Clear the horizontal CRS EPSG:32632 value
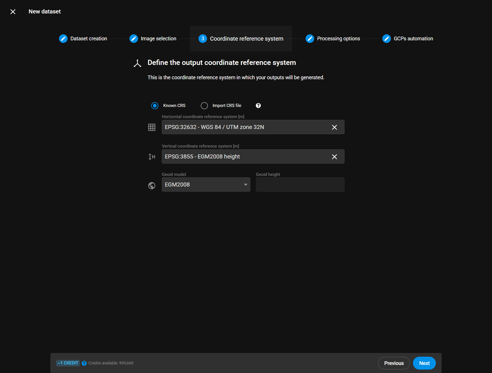The width and height of the screenshot is (492, 373). (334, 127)
